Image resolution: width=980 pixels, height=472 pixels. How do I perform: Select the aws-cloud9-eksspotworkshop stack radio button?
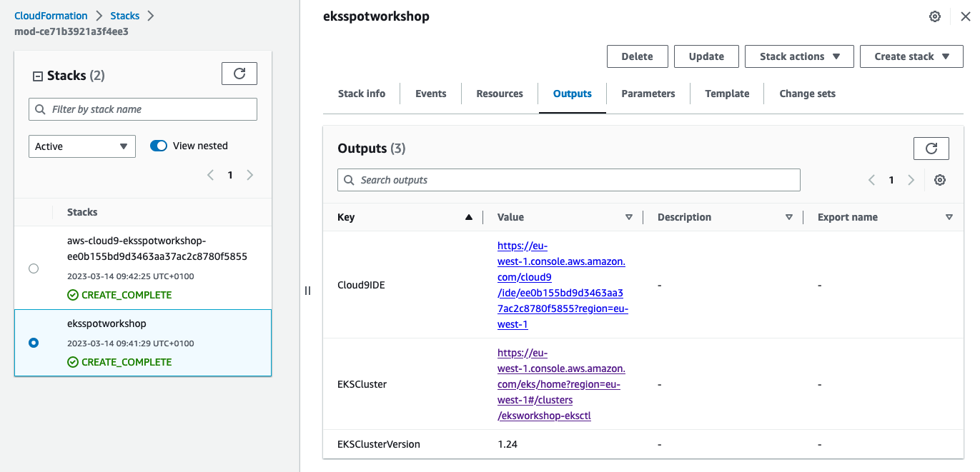[x=34, y=268]
